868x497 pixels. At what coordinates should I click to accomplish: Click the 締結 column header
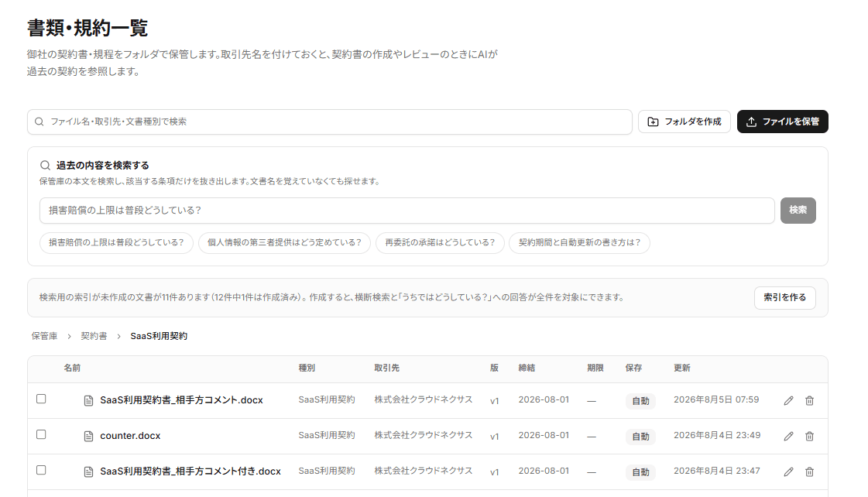[527, 368]
